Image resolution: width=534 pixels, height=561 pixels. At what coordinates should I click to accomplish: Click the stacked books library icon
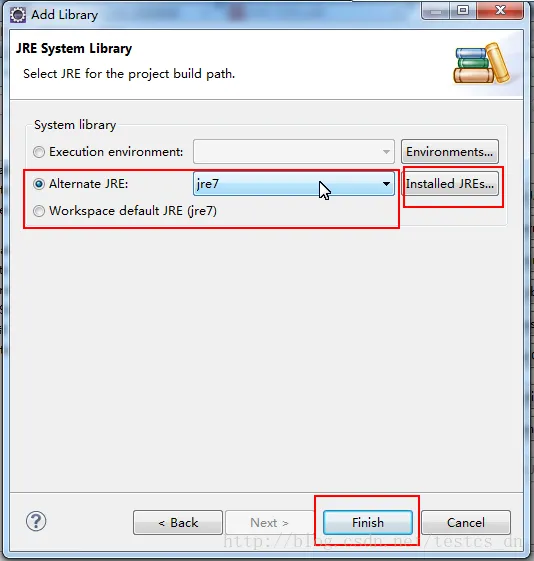click(x=481, y=64)
